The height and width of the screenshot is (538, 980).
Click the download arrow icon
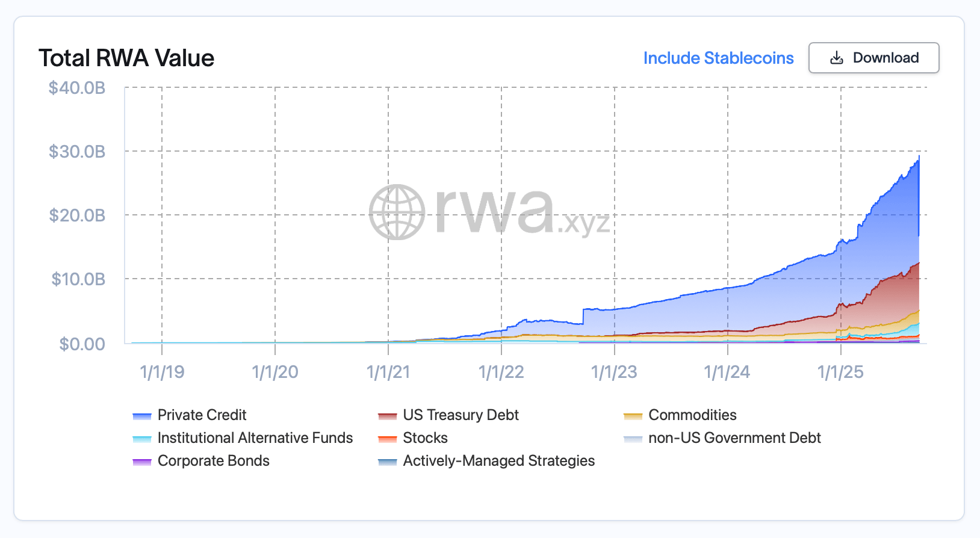point(837,58)
